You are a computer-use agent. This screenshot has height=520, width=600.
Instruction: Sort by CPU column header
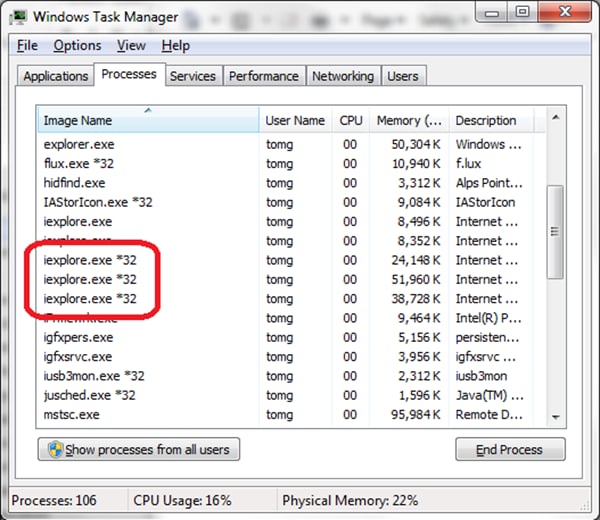click(351, 120)
